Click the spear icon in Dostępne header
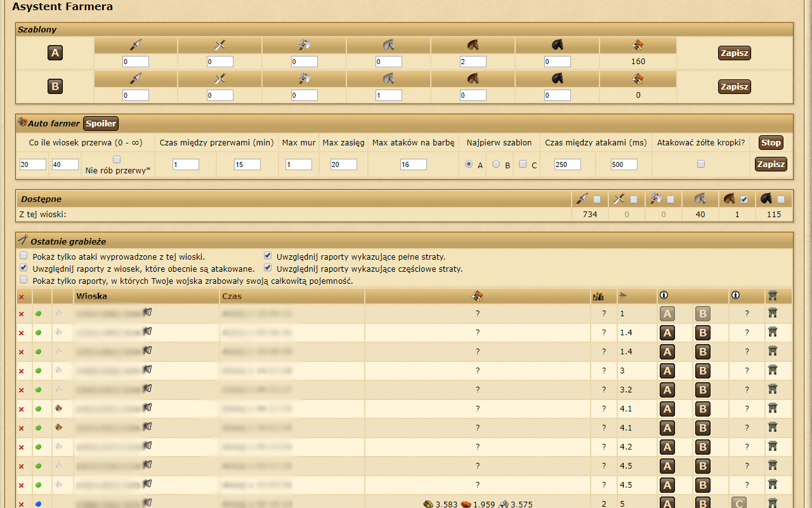Viewport: 812px width, 508px height. [582, 199]
